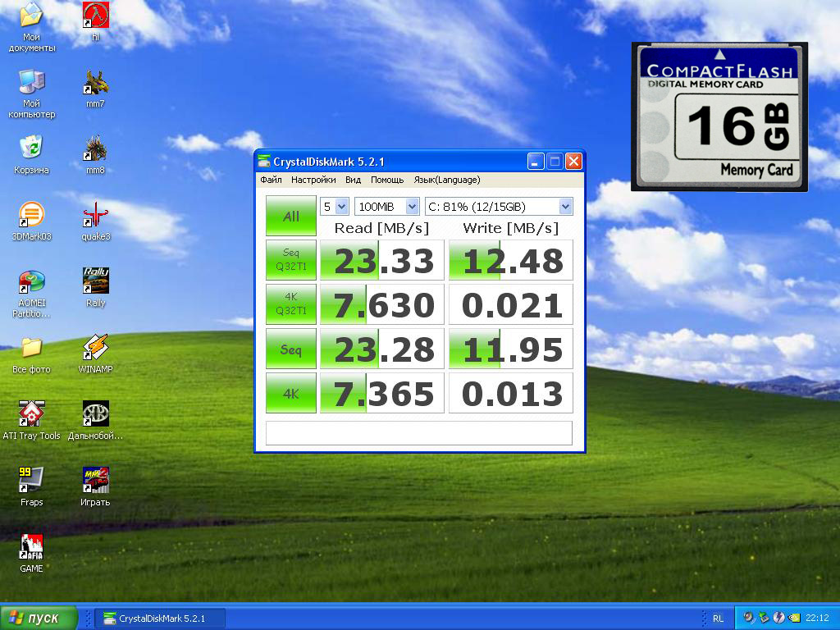
Task: Open the Язык(Language) menu
Action: point(446,180)
